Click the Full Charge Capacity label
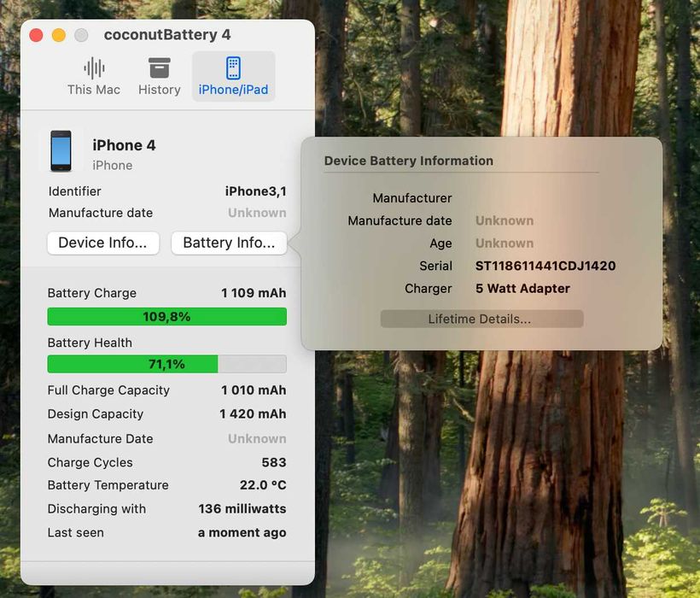This screenshot has width=700, height=598. click(x=108, y=390)
